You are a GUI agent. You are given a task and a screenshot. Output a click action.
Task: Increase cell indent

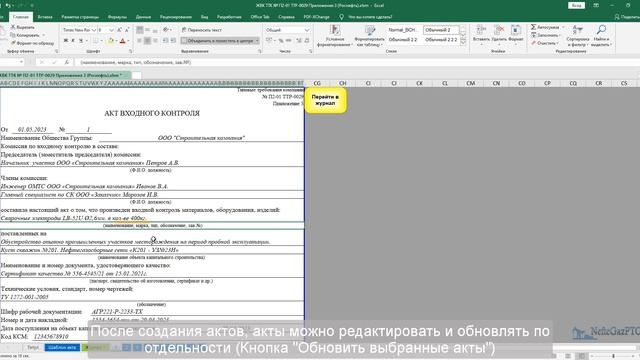click(x=173, y=41)
